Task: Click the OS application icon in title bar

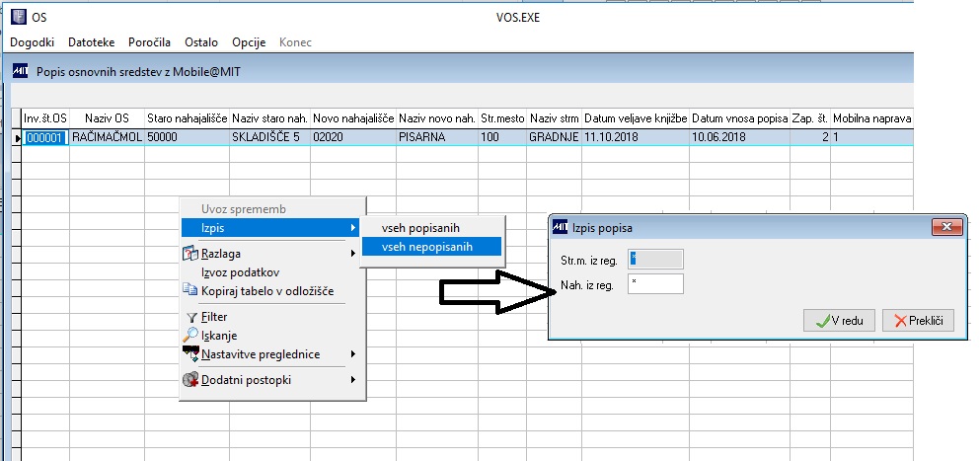Action: [19, 17]
